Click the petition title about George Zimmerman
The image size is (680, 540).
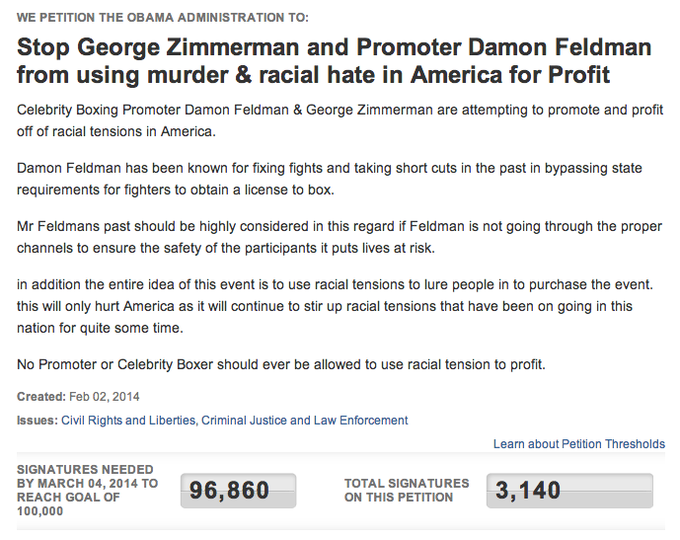[334, 61]
